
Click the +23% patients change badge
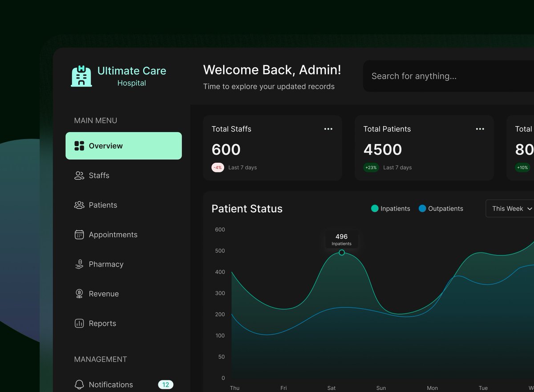(371, 168)
